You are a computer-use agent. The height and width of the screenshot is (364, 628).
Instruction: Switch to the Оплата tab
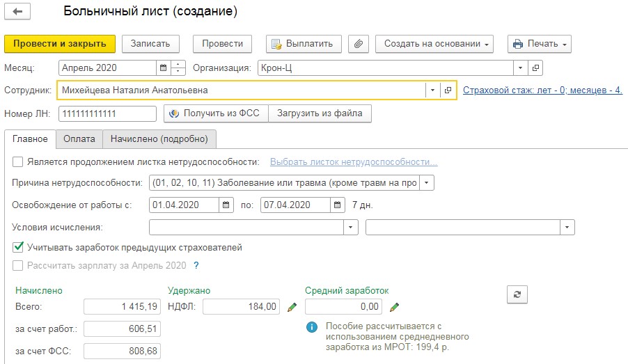79,139
